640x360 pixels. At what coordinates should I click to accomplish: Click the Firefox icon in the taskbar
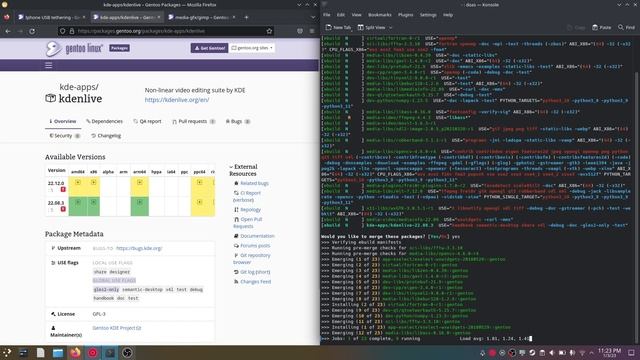pos(75,353)
